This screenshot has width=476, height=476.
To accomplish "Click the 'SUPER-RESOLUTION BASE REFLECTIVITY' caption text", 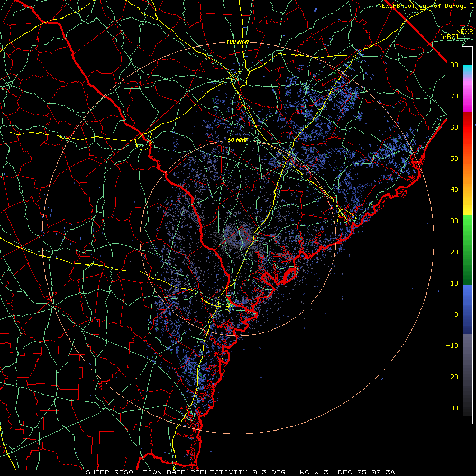I will coord(167,472).
